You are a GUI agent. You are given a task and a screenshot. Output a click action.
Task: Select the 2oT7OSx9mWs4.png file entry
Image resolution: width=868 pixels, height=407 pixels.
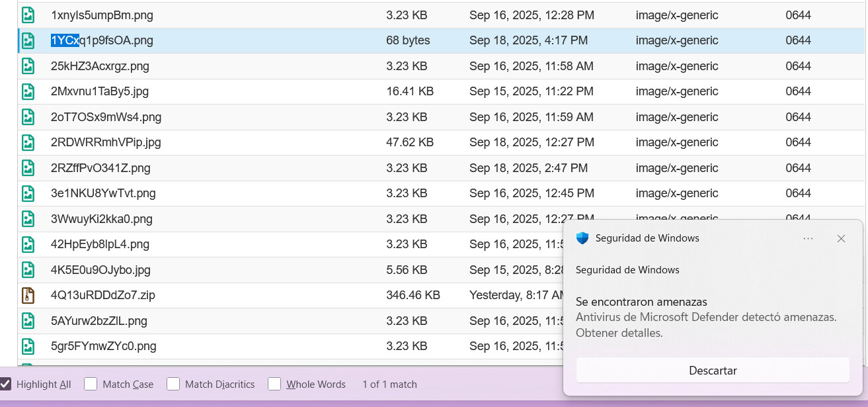[x=106, y=117]
